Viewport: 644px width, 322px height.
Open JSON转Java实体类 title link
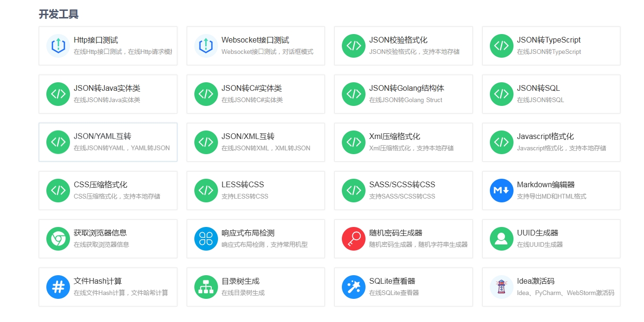[x=107, y=88]
